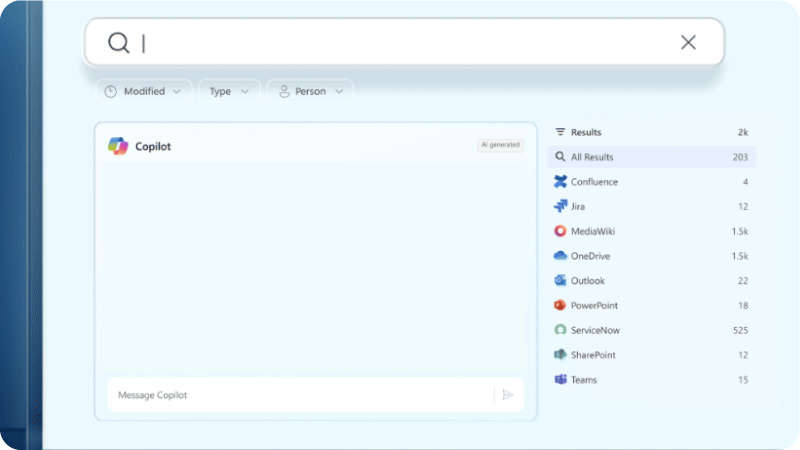
Task: Click the PowerPoint logo icon
Action: [560, 305]
